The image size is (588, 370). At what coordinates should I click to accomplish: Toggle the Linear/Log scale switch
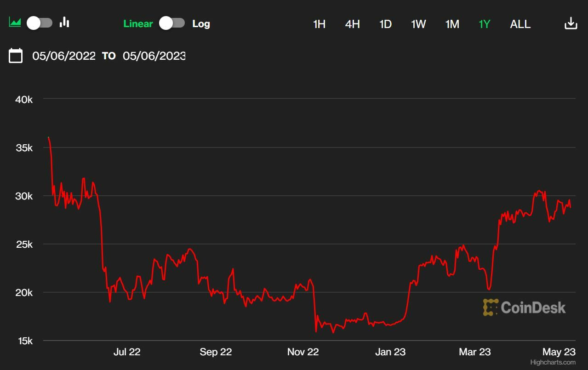pyautogui.click(x=172, y=23)
